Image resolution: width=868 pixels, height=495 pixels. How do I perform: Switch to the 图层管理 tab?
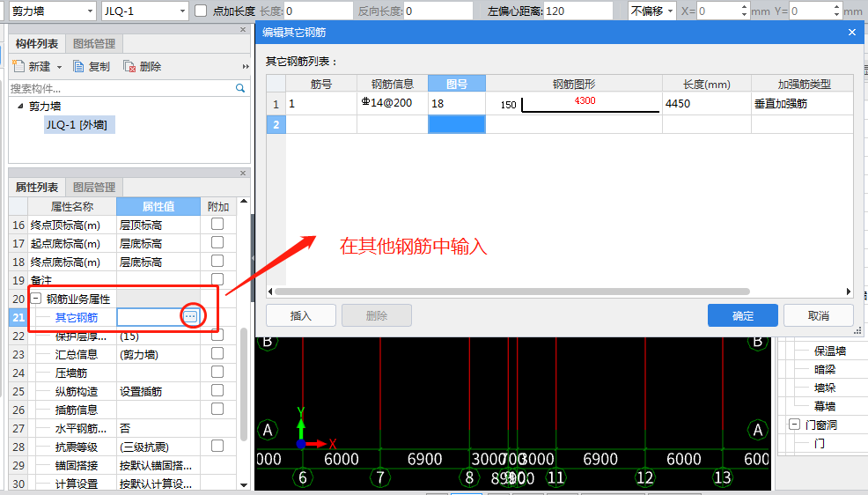(x=94, y=187)
